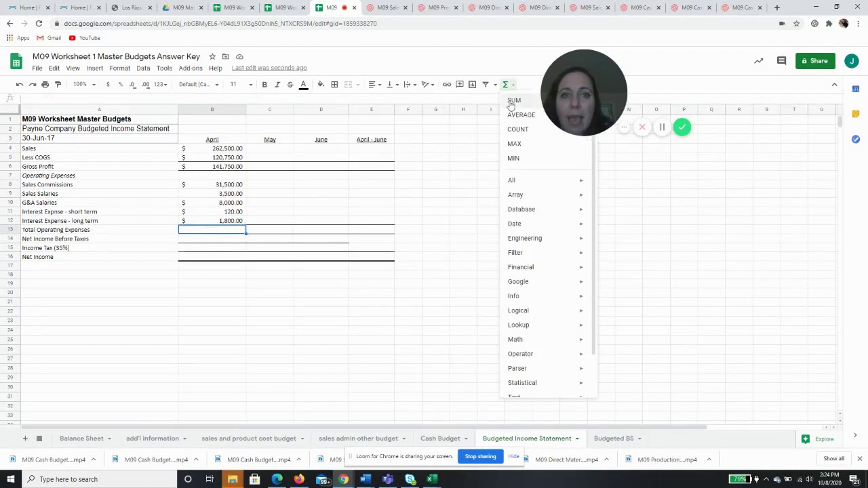Viewport: 868px width, 488px height.
Task: Open text wrapping dropdown
Action: pos(409,84)
